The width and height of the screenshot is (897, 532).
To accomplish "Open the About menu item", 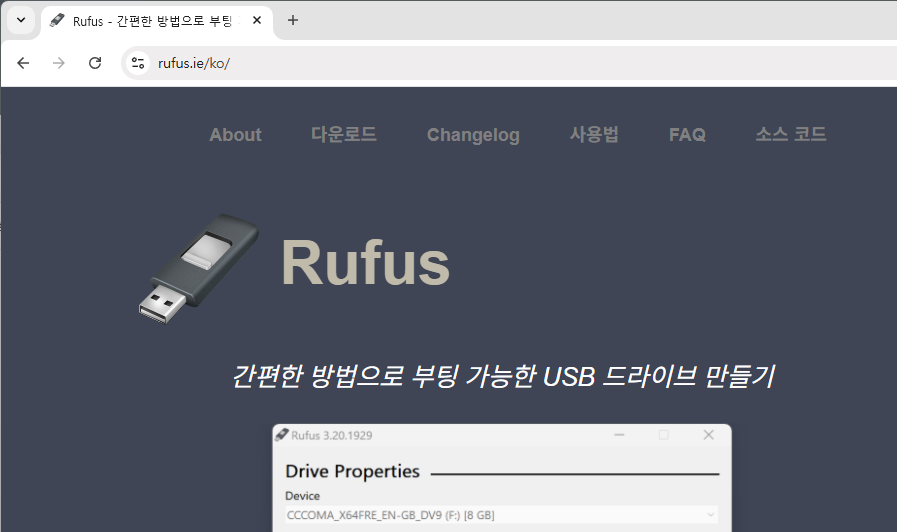I will [x=235, y=135].
